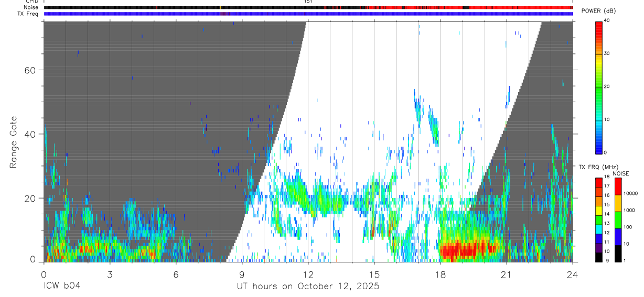Viewport: 644px width, 297px height.
Task: Click the POWER (dB) legend title
Action: tap(599, 11)
